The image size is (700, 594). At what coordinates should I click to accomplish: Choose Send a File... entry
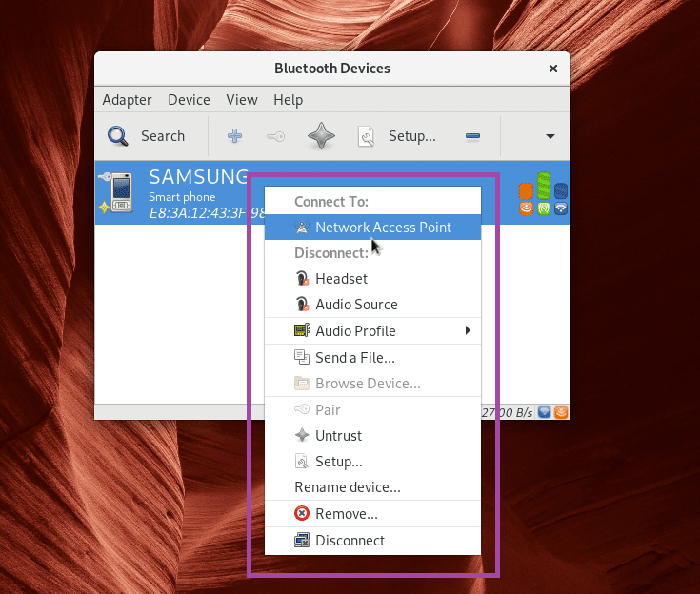point(372,358)
